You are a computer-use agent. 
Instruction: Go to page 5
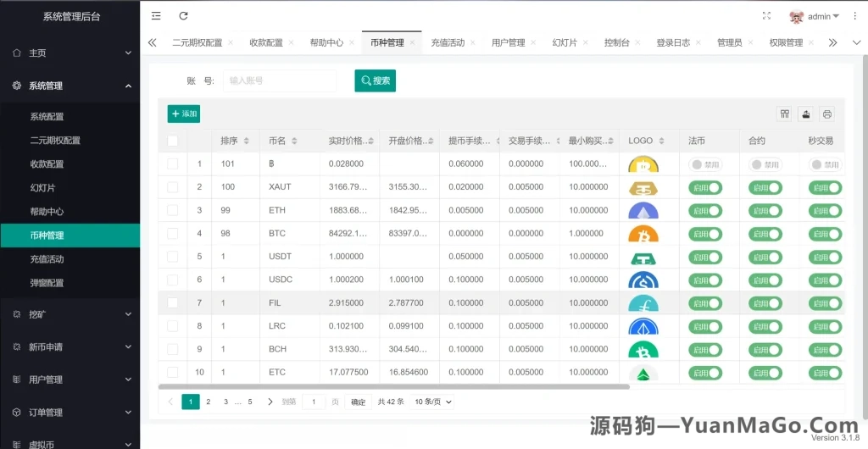tap(250, 402)
